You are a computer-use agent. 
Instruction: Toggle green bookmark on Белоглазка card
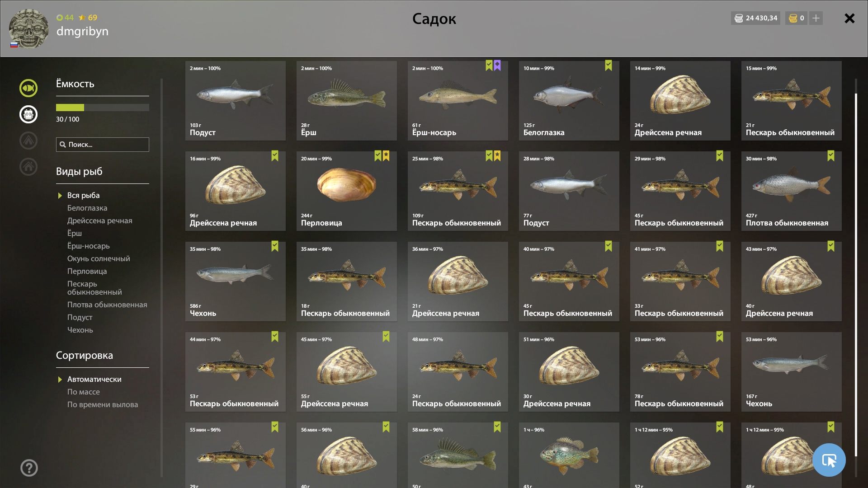tap(609, 66)
